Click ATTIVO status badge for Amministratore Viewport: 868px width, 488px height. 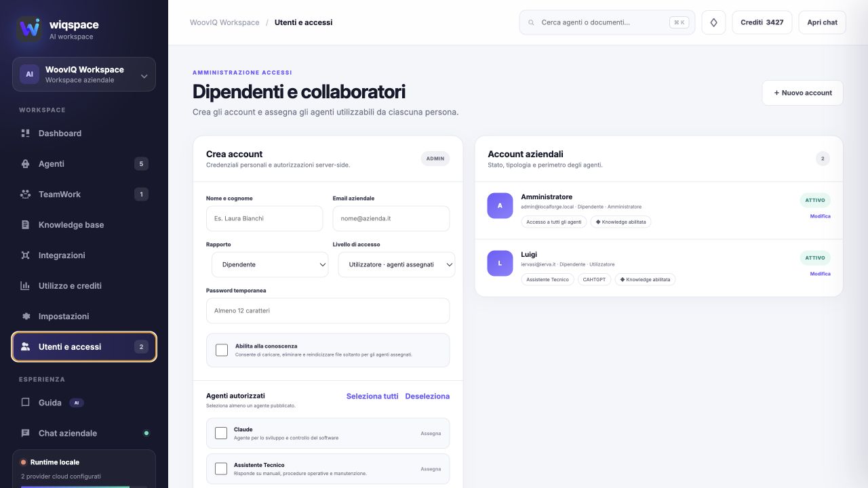click(x=815, y=201)
